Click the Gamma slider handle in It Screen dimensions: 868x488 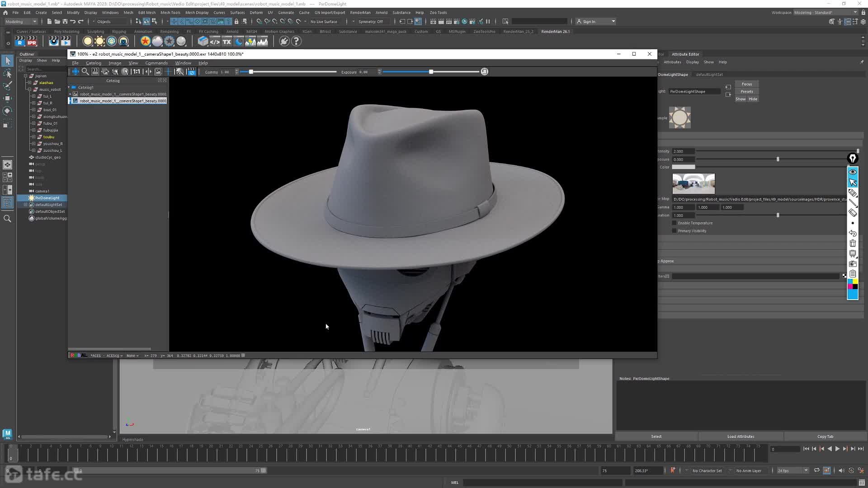tap(251, 72)
